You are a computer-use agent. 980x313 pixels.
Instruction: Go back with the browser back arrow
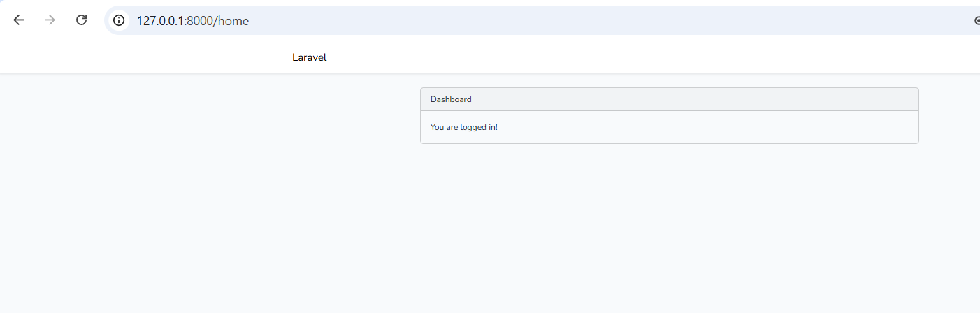pos(19,20)
